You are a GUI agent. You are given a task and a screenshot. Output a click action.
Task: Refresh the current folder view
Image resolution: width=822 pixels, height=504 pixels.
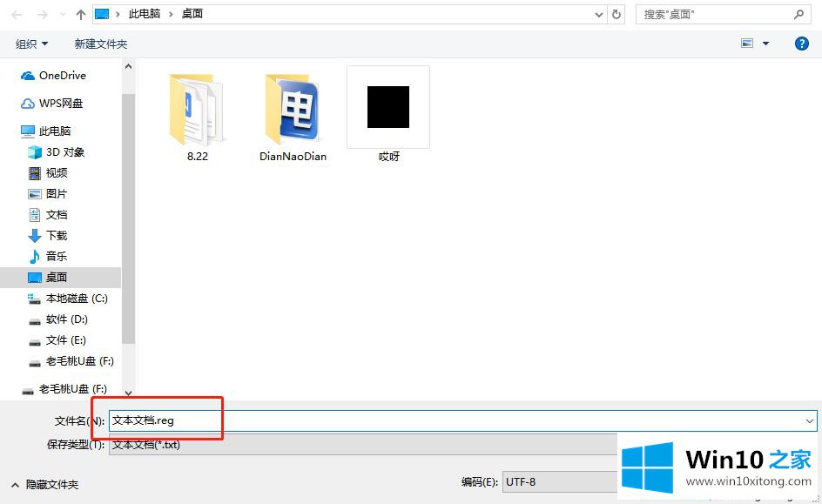(x=616, y=15)
